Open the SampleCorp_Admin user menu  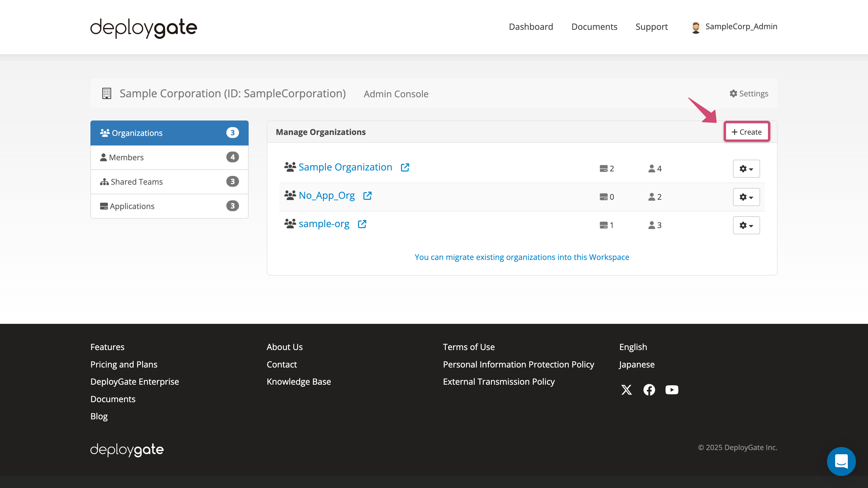(734, 27)
